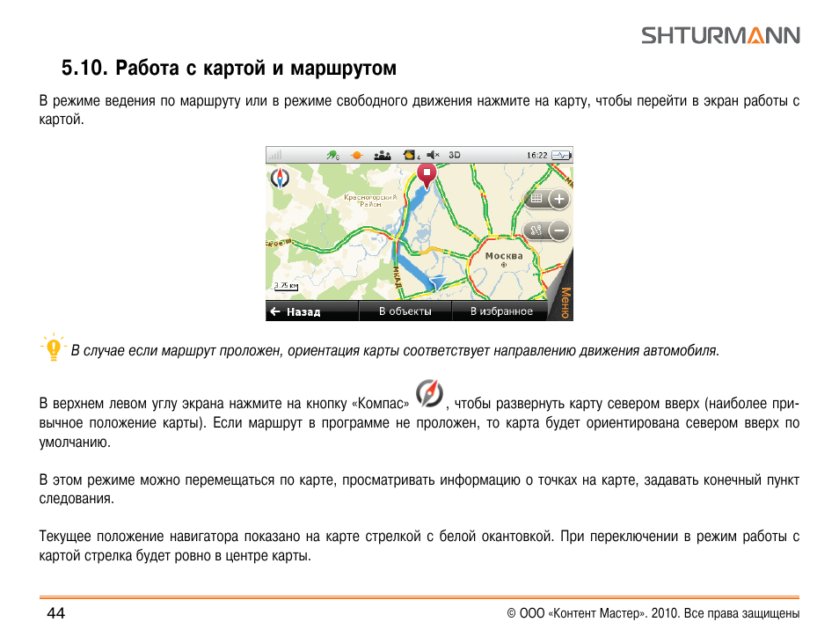Open the friends group icon
Image resolution: width=839 pixels, height=644 pixels.
(x=383, y=155)
